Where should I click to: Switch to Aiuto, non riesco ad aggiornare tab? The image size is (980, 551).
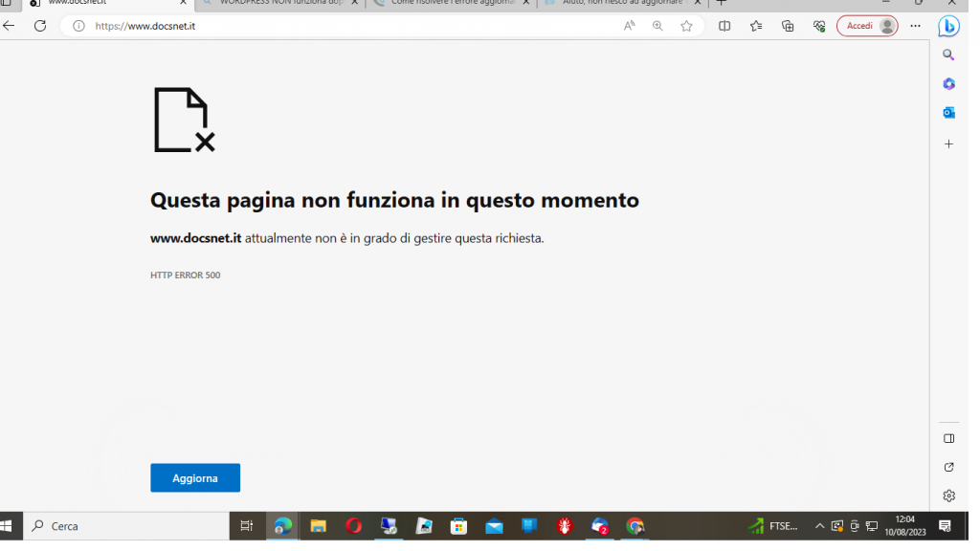[620, 3]
